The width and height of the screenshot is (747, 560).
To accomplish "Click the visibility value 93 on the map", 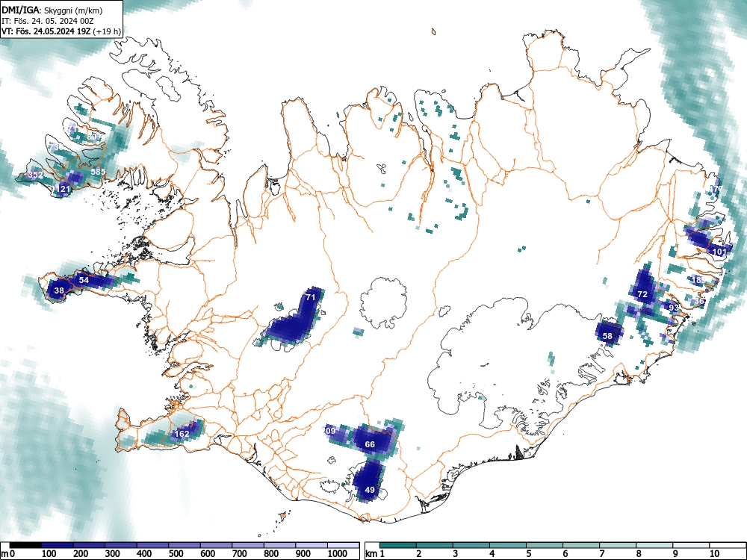I will point(674,308).
